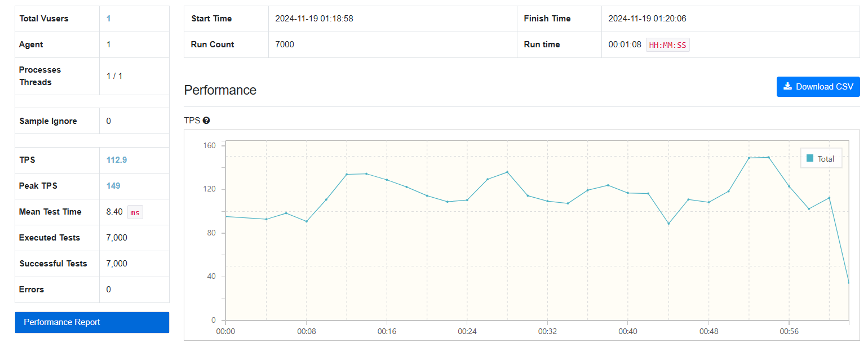Click the 160 y-axis label
The height and width of the screenshot is (356, 868).
point(210,145)
